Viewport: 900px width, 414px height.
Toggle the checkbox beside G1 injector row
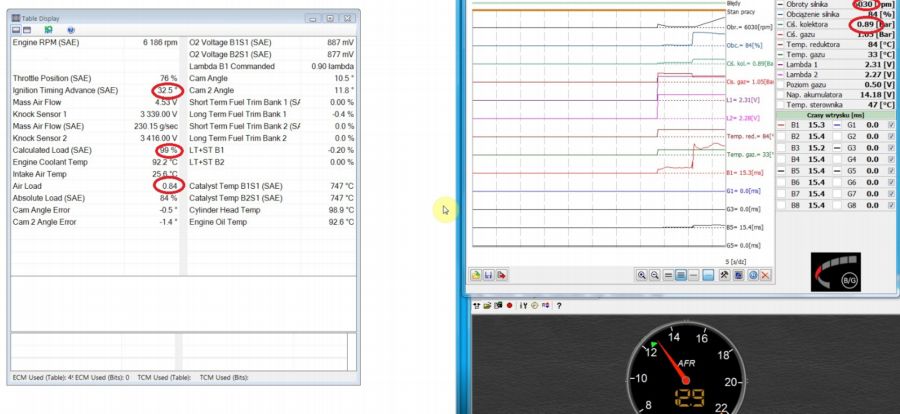(x=891, y=124)
